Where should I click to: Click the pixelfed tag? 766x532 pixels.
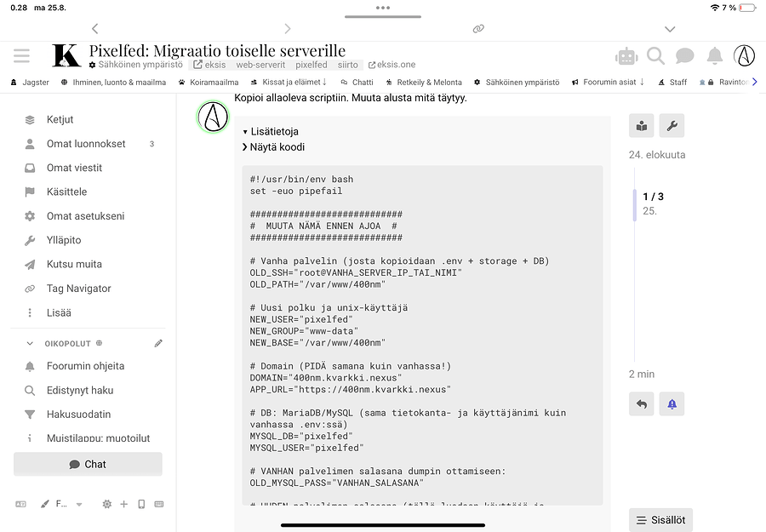pyautogui.click(x=312, y=65)
